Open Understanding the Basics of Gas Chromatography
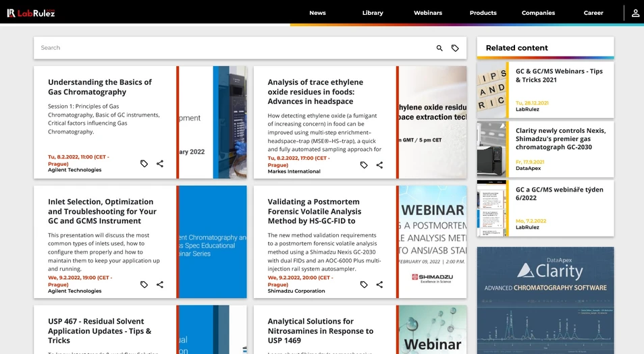This screenshot has height=354, width=644. [x=100, y=87]
